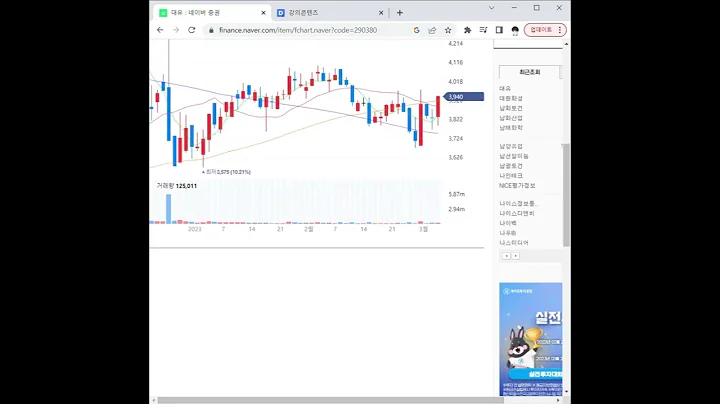This screenshot has width=720, height=404.
Task: Click the 거래량 125,011 volume label
Action: 176,186
